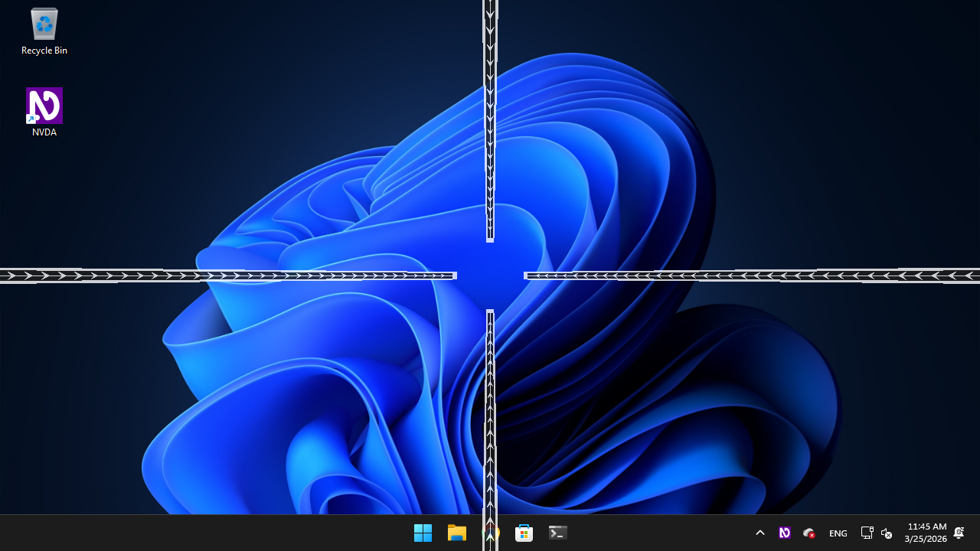Open Microsoft Store from the taskbar
This screenshot has height=551, width=980.
point(524,533)
